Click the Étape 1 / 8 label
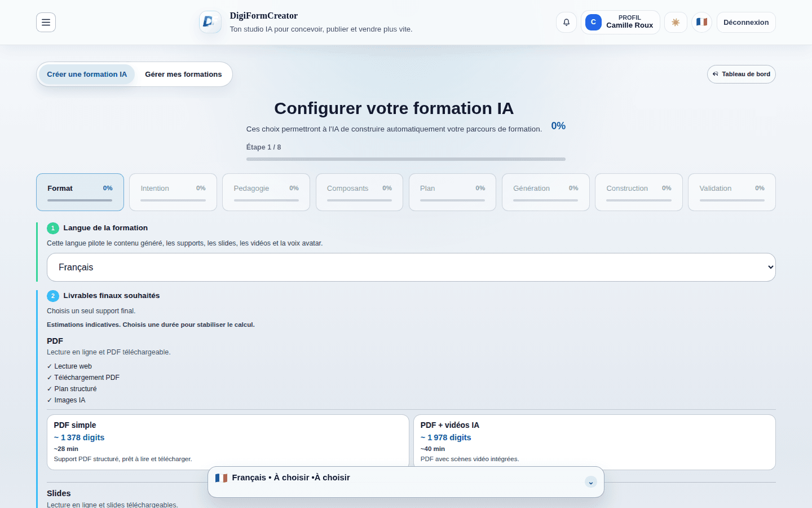 263,147
